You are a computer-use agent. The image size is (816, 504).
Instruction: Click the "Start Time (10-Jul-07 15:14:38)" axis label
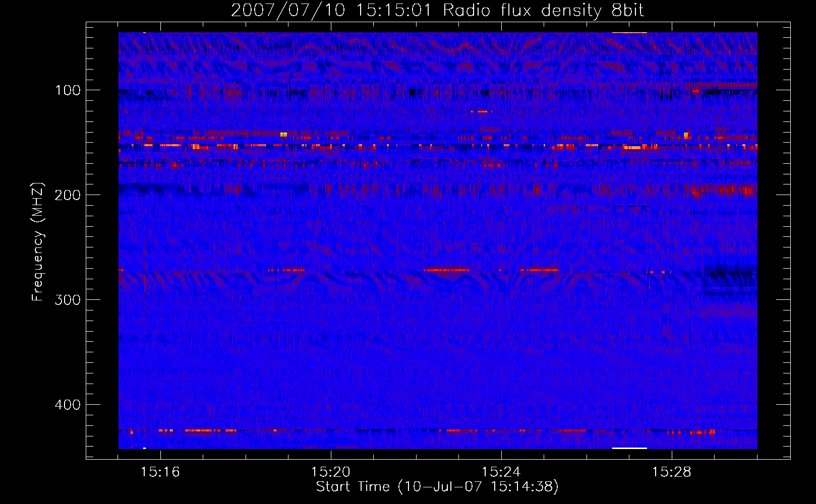coord(437,487)
